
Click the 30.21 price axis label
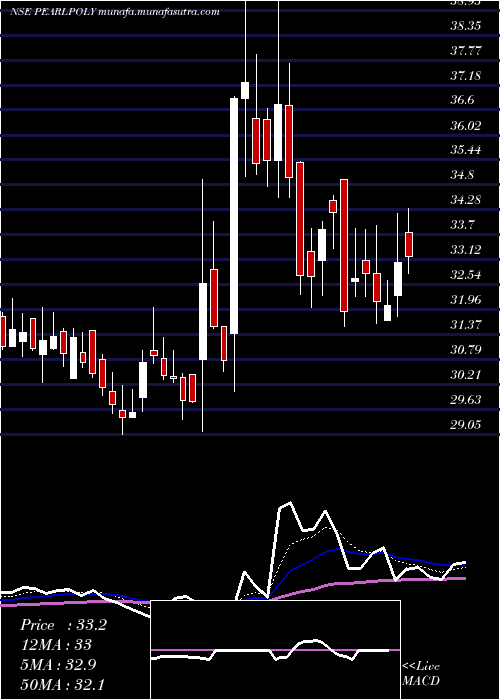[466, 375]
